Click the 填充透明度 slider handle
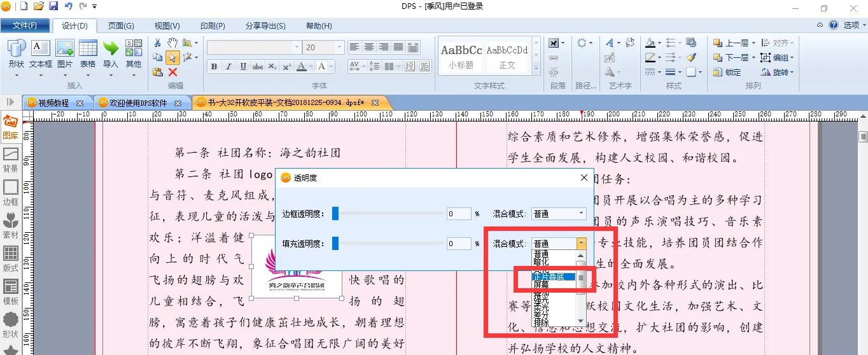868x355 pixels. (x=335, y=243)
